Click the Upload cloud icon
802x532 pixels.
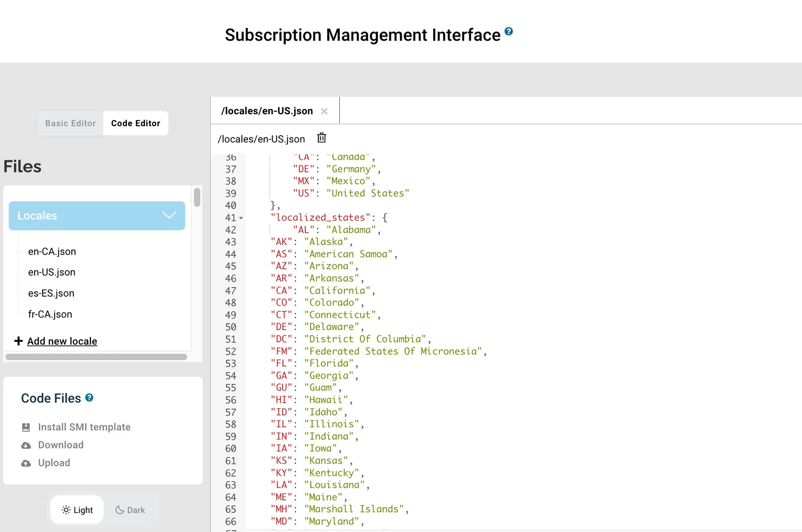point(26,463)
